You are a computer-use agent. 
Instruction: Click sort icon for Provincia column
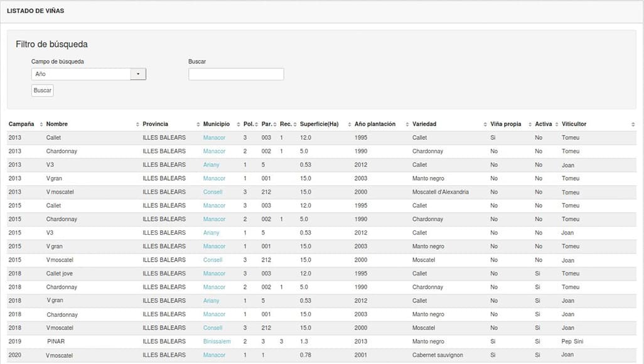pos(198,124)
